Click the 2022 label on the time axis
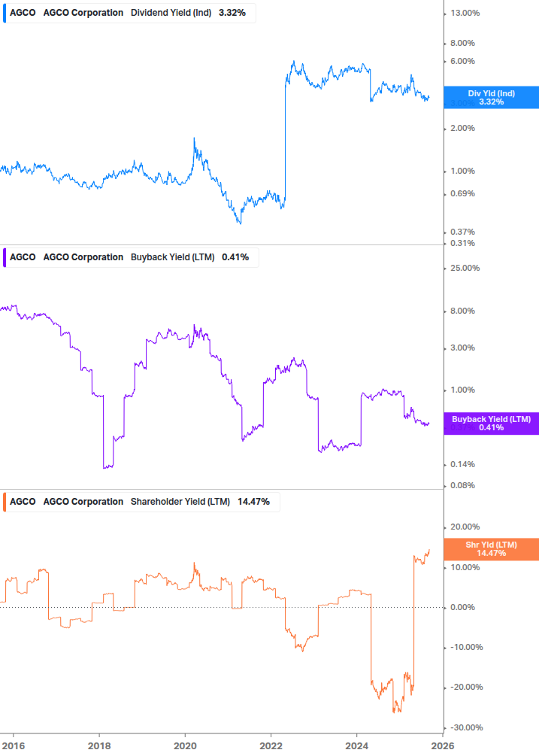The width and height of the screenshot is (539, 756). [271, 746]
